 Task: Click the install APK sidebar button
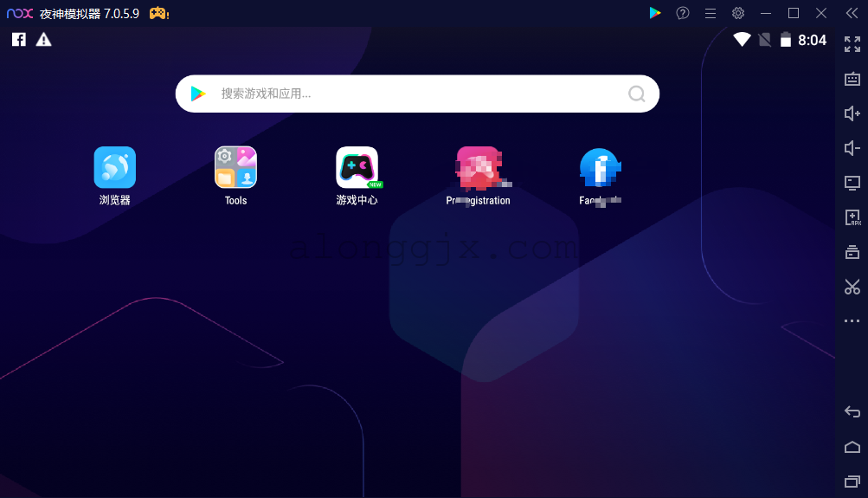coord(852,217)
